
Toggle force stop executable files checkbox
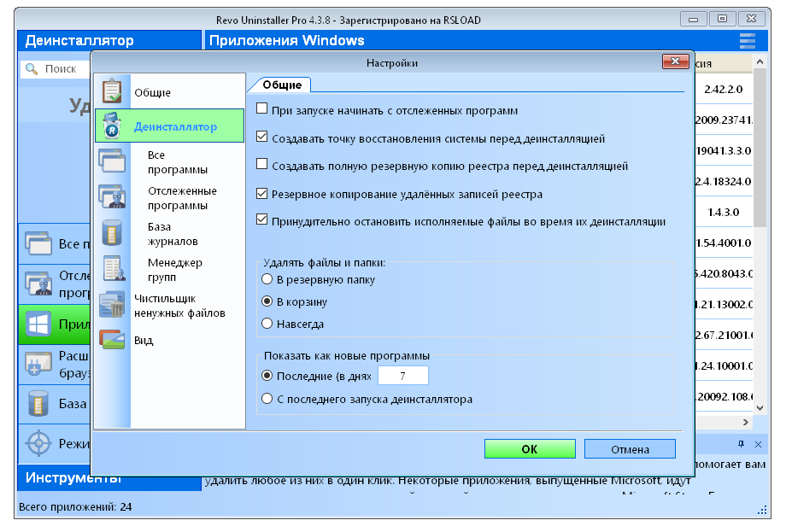[261, 219]
